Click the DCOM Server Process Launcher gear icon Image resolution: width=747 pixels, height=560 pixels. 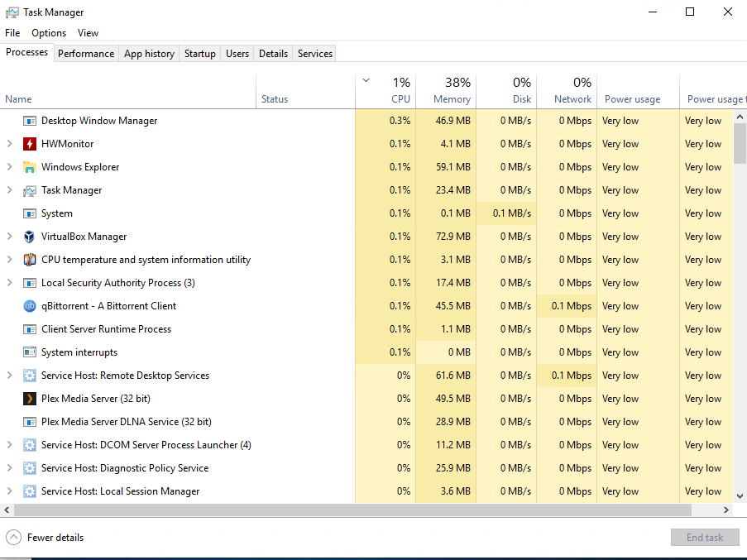[30, 445]
